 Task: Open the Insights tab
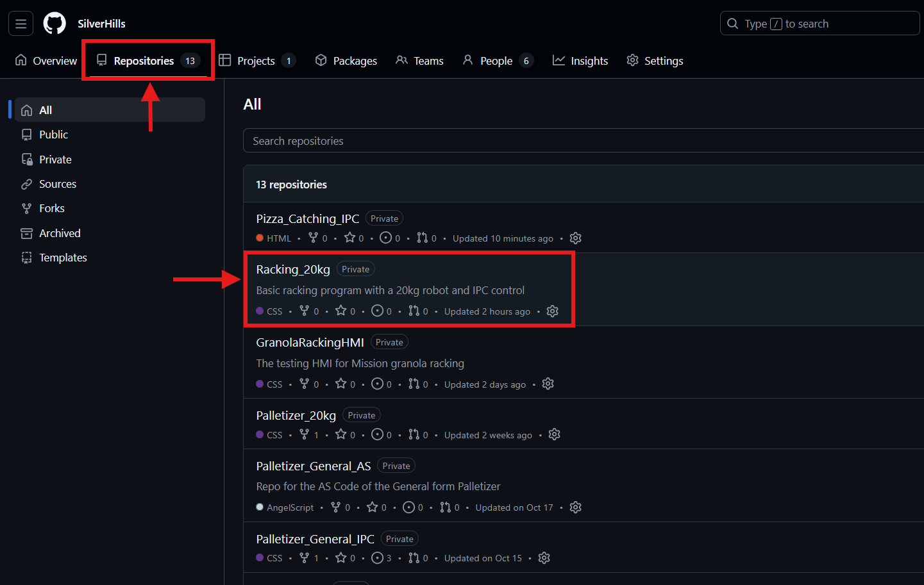point(580,61)
